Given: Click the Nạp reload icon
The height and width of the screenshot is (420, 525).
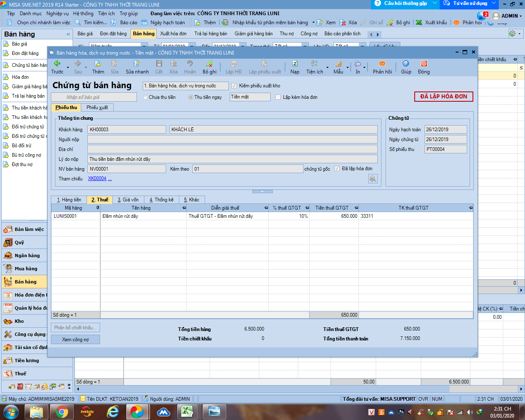Looking at the screenshot, I should pyautogui.click(x=294, y=64).
